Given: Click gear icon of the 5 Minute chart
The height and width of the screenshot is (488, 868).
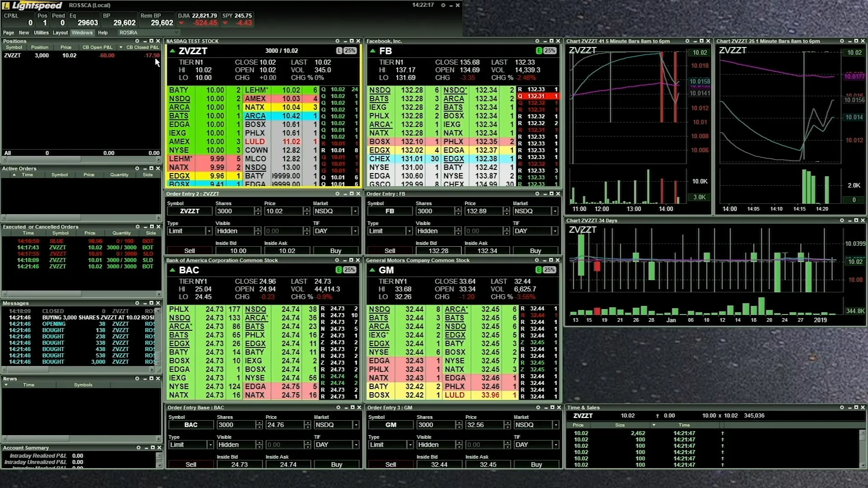Looking at the screenshot, I should click(687, 41).
